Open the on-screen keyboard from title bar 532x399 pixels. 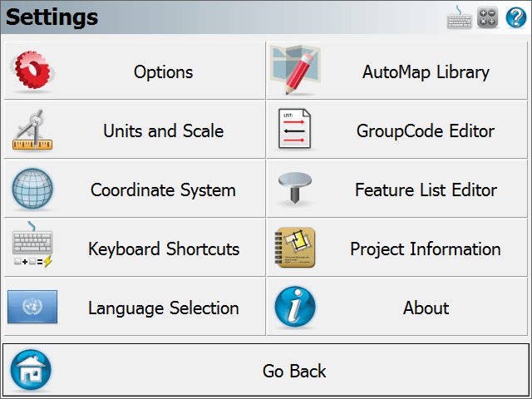pyautogui.click(x=459, y=17)
